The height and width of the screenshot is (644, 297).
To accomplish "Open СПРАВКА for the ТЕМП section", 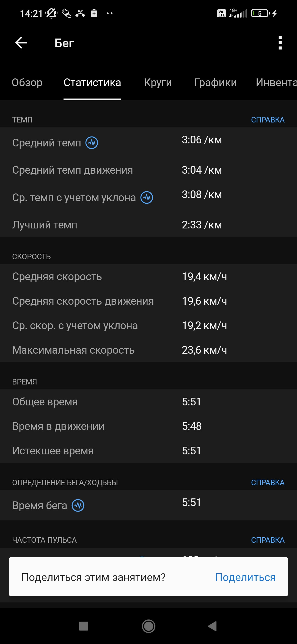I will coord(268,120).
